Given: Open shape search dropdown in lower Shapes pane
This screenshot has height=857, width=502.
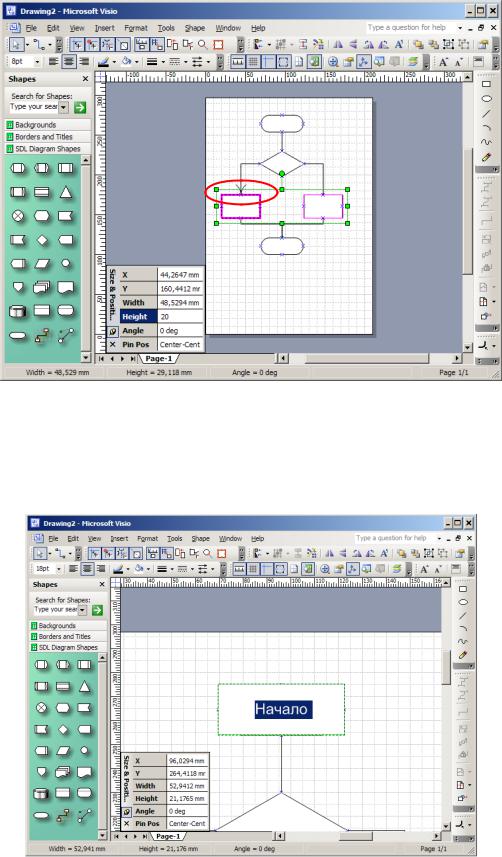Looking at the screenshot, I should point(82,609).
